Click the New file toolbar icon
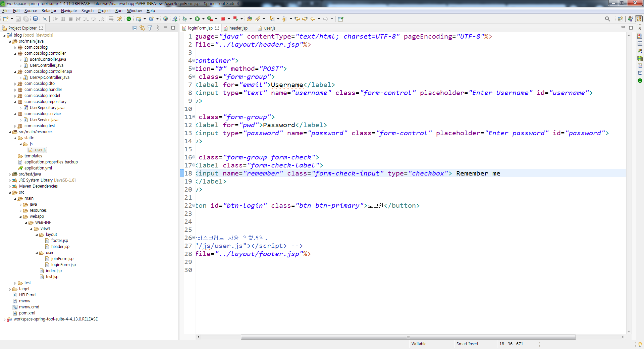The width and height of the screenshot is (644, 349). (6, 19)
